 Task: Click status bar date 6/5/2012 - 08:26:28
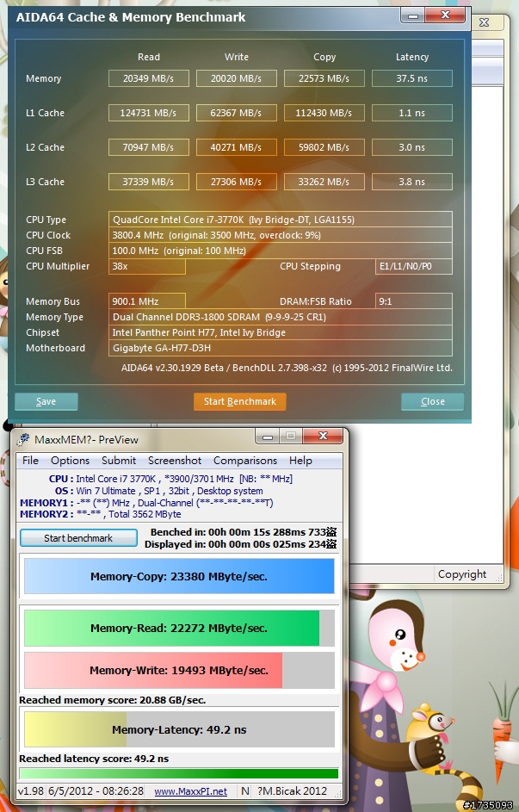[96, 791]
